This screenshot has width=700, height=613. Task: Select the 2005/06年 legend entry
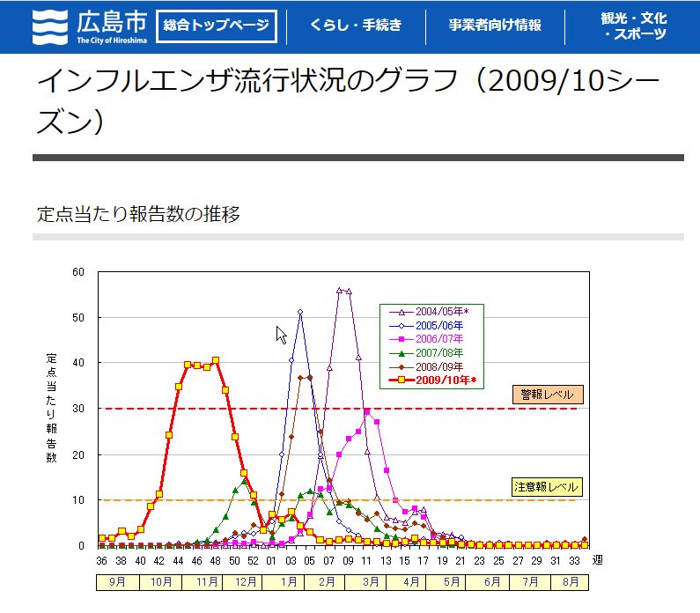pos(426,326)
